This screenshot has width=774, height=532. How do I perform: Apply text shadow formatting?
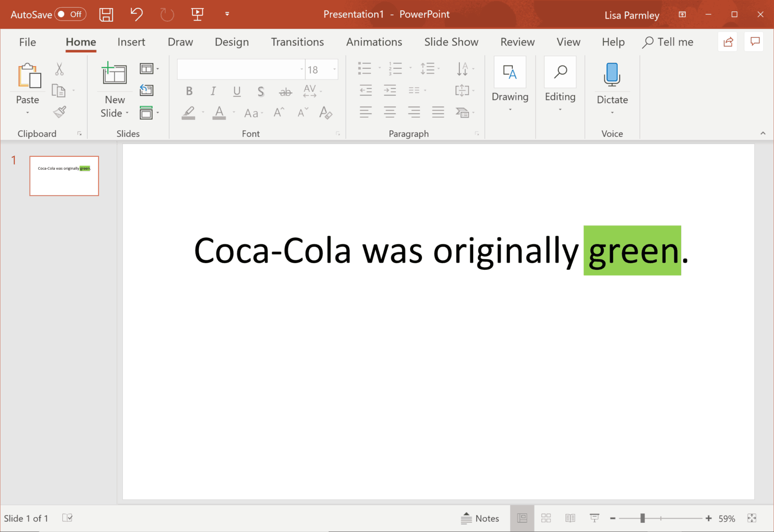pyautogui.click(x=261, y=91)
